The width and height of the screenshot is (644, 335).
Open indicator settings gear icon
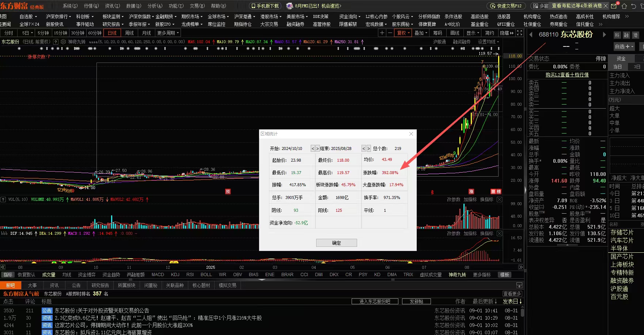coord(63,42)
